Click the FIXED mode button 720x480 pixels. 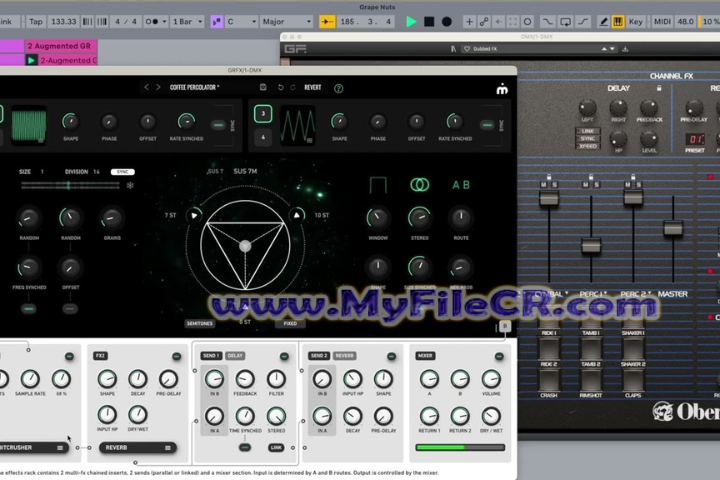click(290, 323)
